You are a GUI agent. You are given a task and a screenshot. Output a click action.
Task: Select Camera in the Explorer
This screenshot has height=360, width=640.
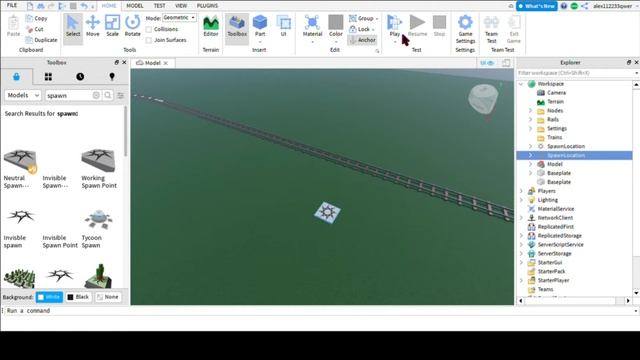point(556,93)
